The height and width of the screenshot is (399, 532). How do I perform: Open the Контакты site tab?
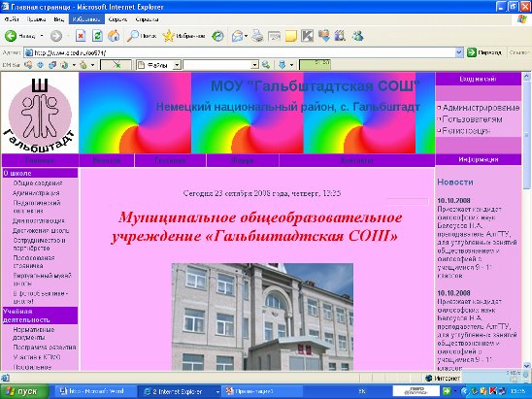click(x=357, y=160)
